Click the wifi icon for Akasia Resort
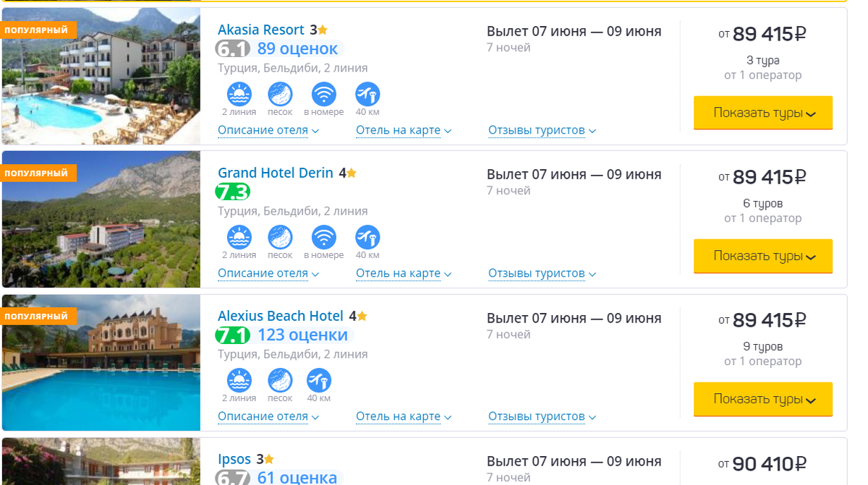Viewport: 868px width, 485px height. [324, 95]
